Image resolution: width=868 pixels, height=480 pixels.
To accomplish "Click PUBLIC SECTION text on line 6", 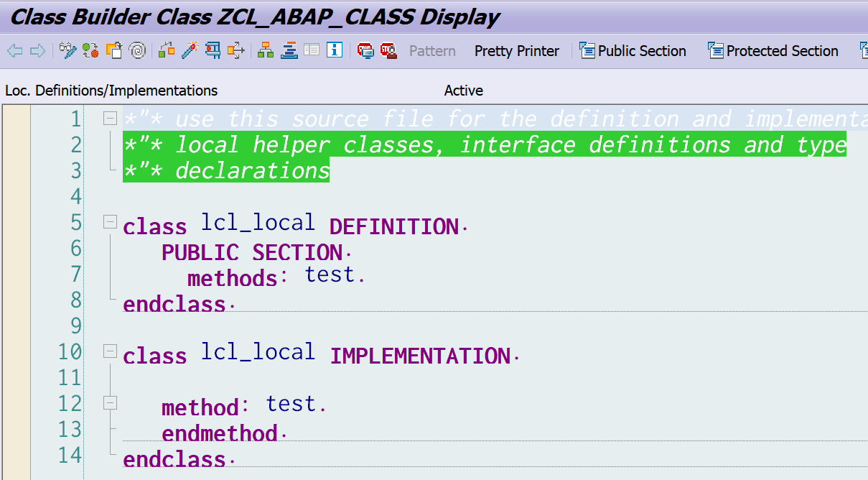I will pos(253,253).
